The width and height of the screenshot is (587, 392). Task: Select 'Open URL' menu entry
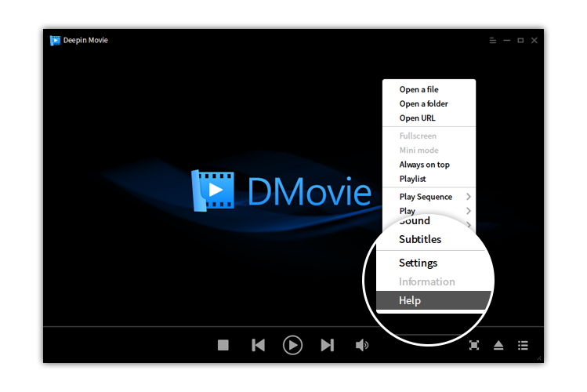(429, 118)
